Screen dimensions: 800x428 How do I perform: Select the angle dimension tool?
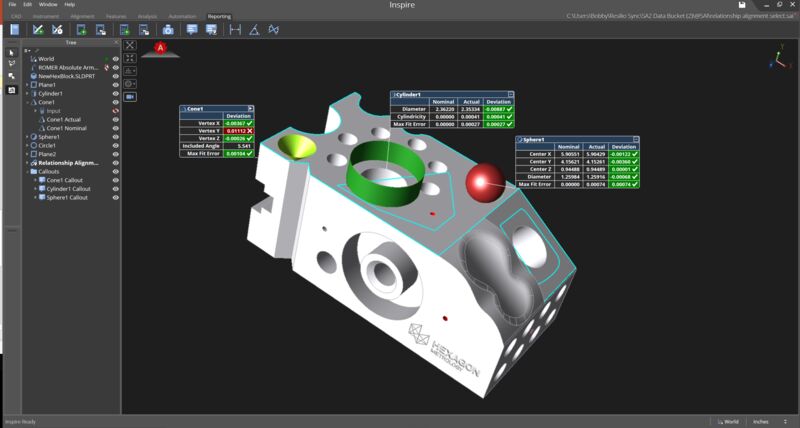coord(254,30)
